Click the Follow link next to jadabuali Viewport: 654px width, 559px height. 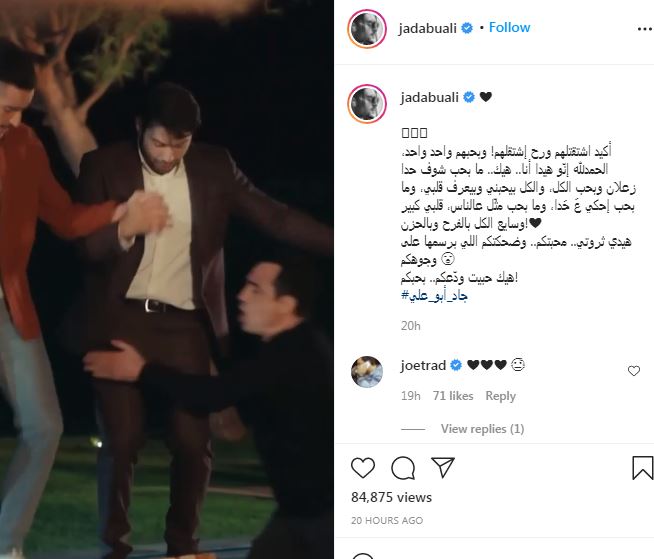(x=509, y=28)
